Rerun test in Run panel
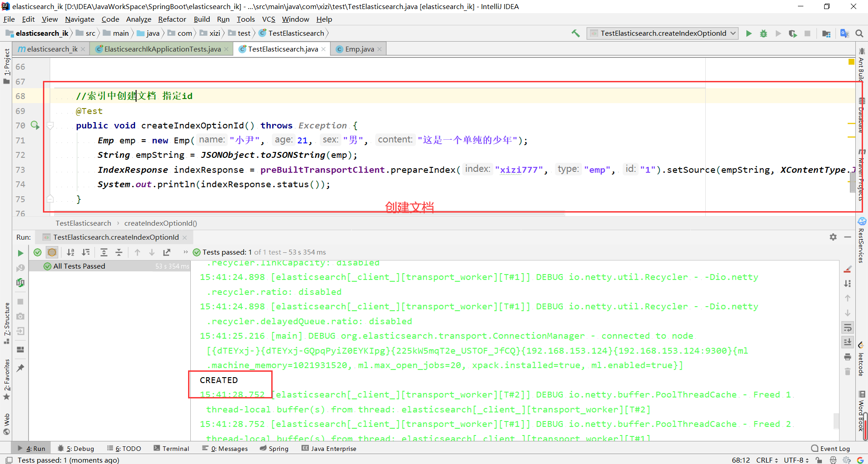The image size is (868, 464). pyautogui.click(x=20, y=253)
